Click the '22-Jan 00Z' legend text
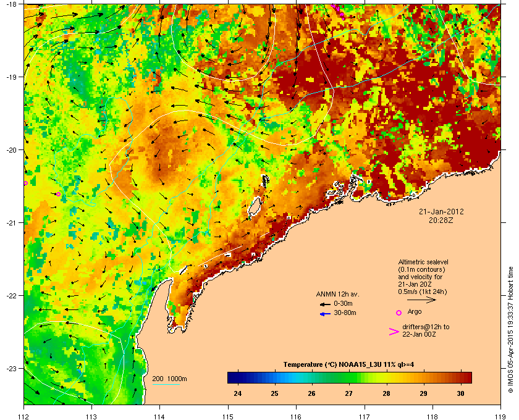 (x=419, y=334)
